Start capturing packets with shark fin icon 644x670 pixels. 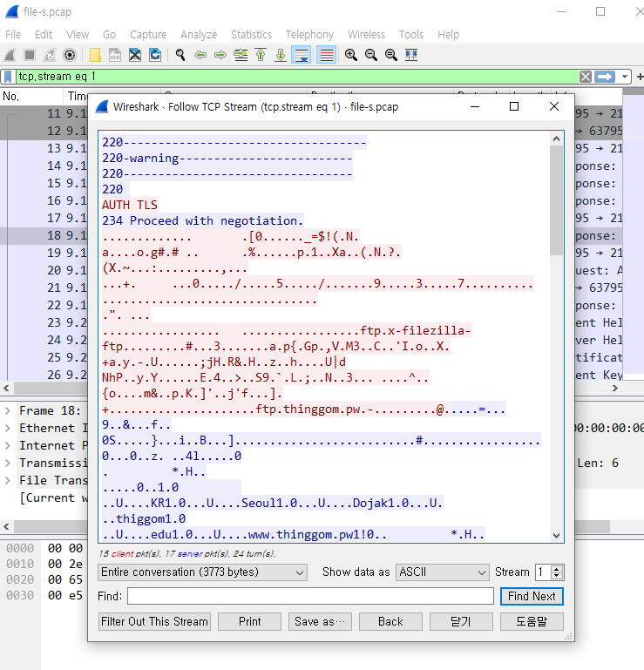(x=10, y=55)
